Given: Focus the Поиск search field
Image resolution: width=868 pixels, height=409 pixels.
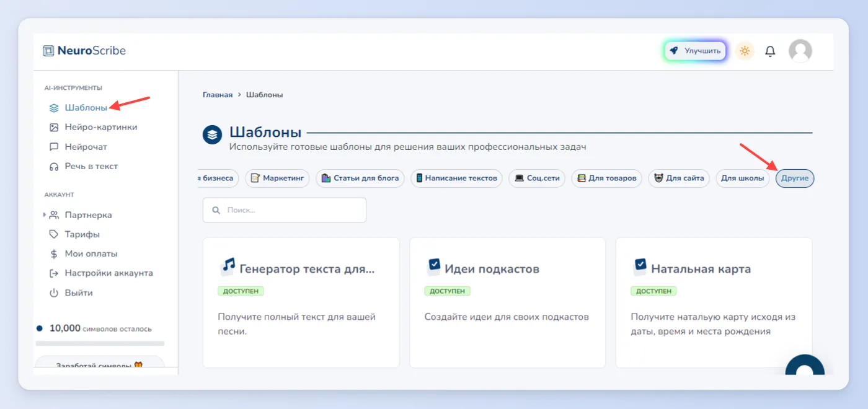Looking at the screenshot, I should click(x=285, y=210).
